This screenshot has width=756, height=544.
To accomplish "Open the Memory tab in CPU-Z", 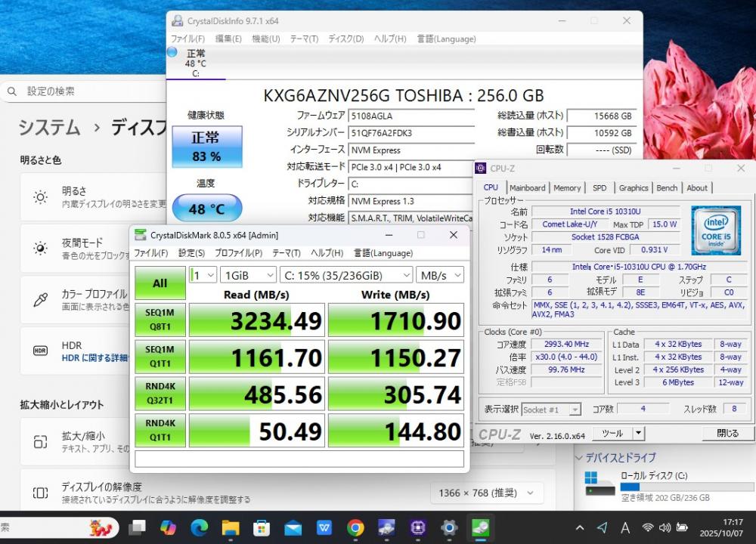I will [x=567, y=188].
